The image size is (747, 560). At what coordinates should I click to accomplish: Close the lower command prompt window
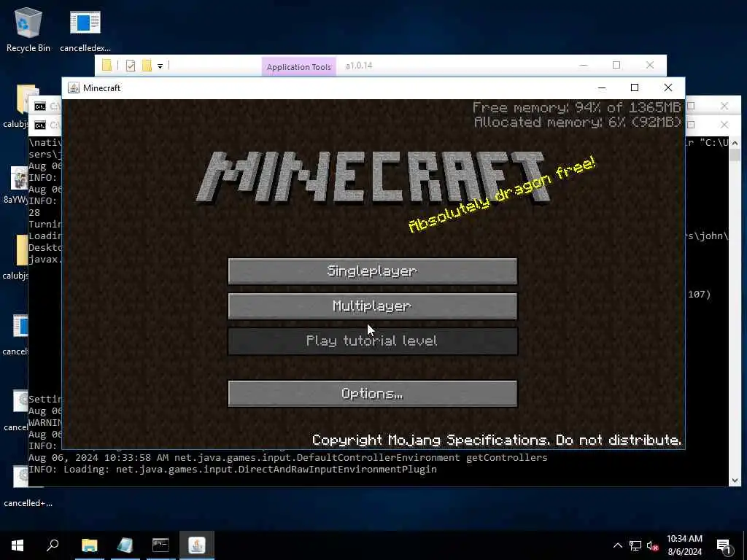tap(724, 125)
